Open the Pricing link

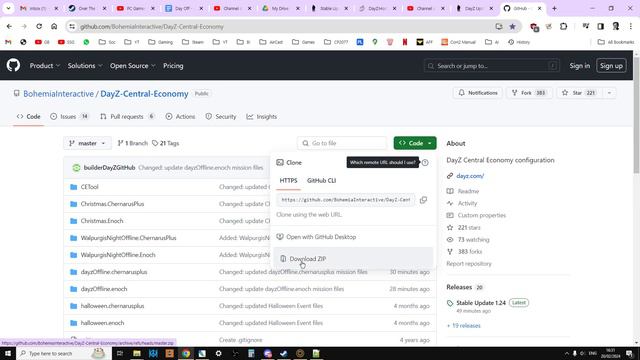tap(173, 66)
